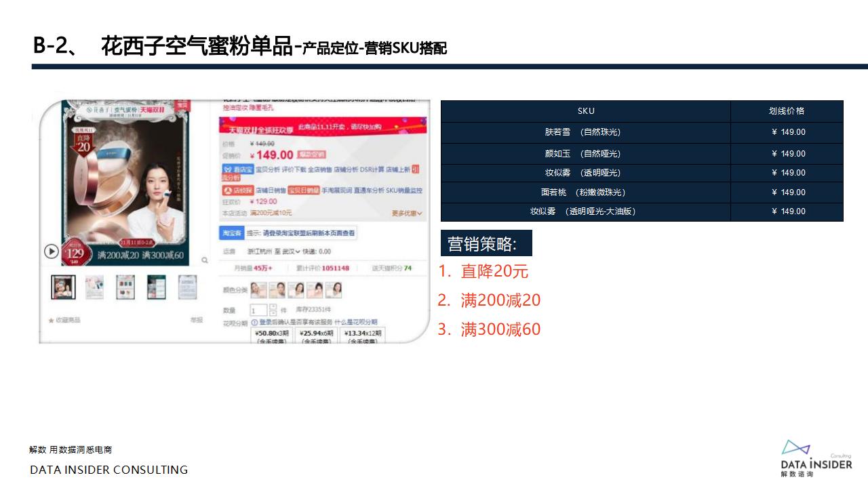The height and width of the screenshot is (488, 868).
Task: Open 什么是花呗分期 help link
Action: pos(355,322)
